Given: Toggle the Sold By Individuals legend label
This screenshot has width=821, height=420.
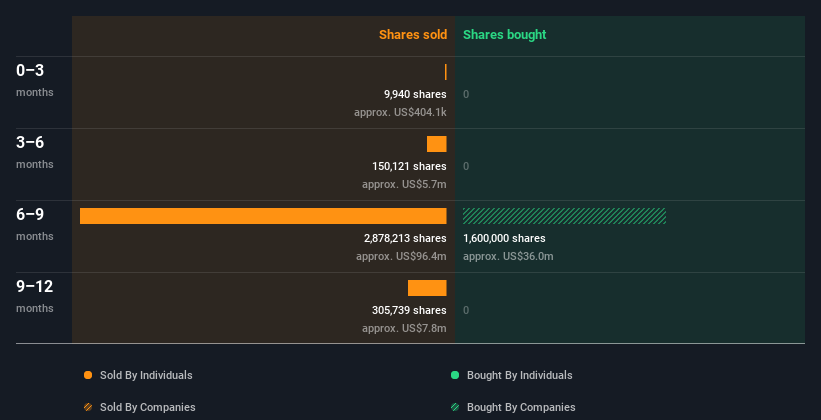Looking at the screenshot, I should tap(146, 375).
